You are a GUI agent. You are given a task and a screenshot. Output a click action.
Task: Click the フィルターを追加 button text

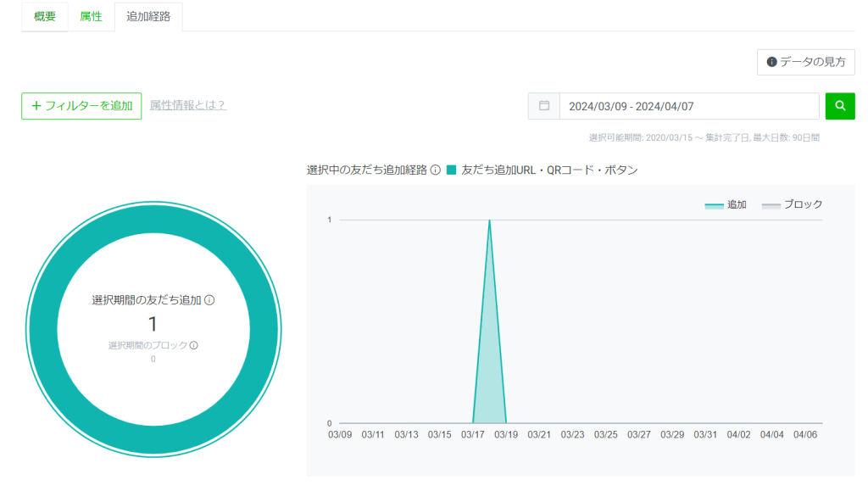pyautogui.click(x=88, y=106)
